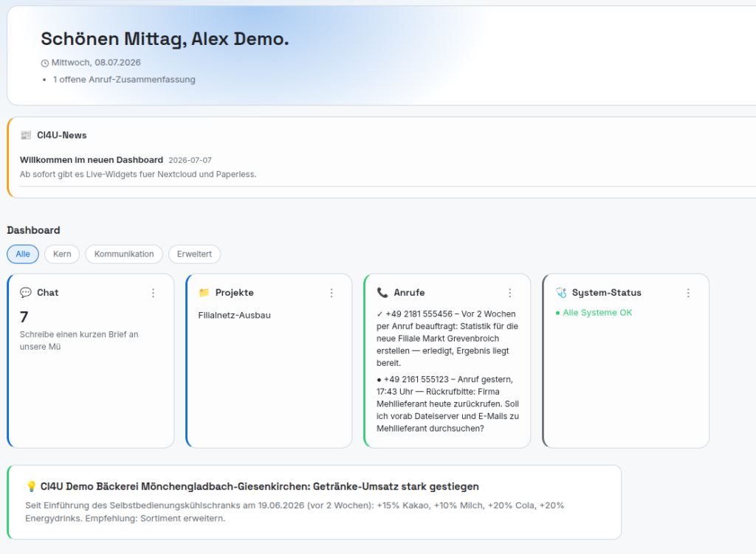Click the news date 2026-07-07

(190, 160)
